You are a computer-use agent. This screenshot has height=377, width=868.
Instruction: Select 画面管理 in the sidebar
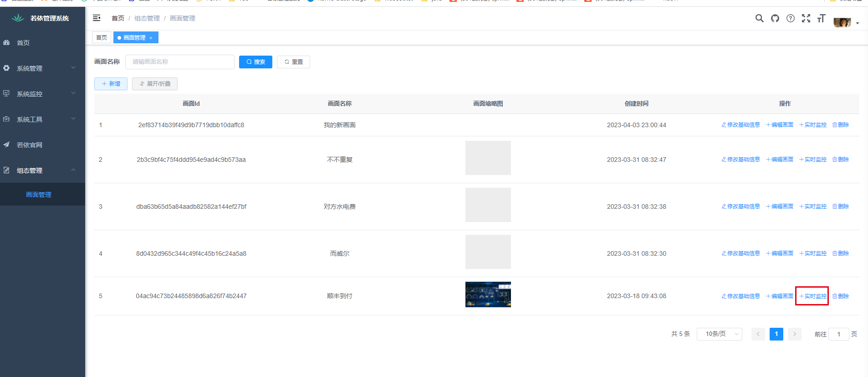[39, 195]
